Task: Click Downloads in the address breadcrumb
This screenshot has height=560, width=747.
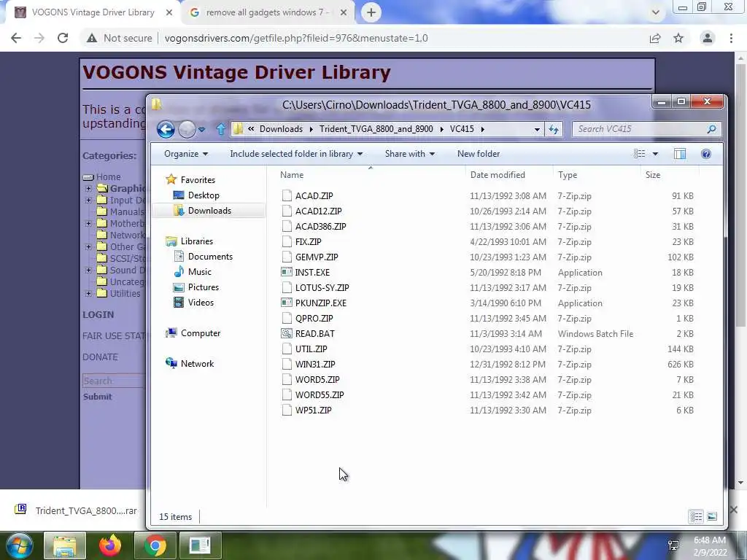Action: pos(281,129)
